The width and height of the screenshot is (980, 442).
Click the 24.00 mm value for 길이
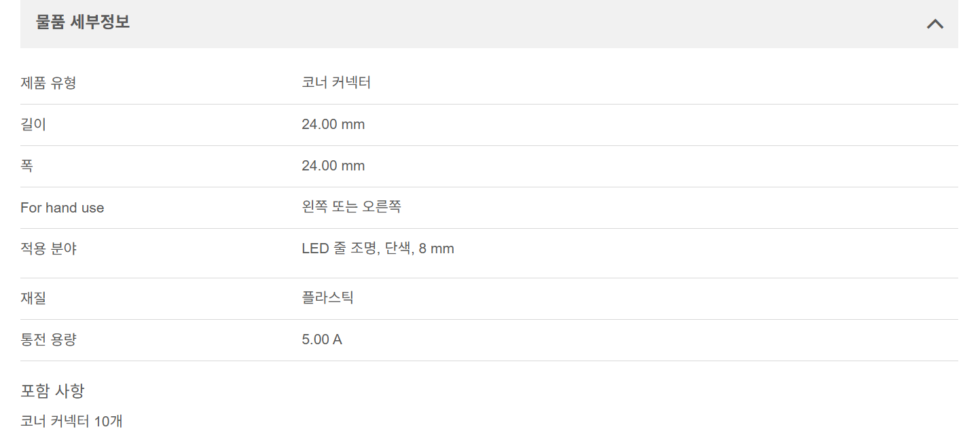click(x=333, y=125)
